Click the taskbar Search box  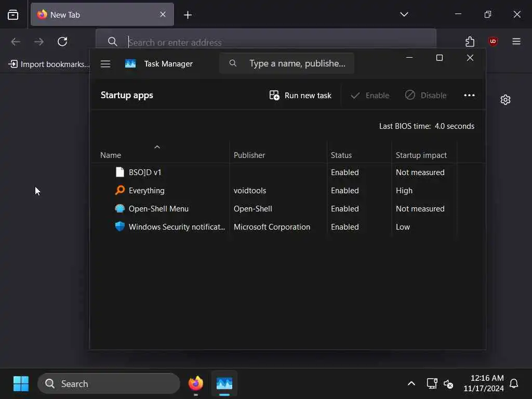109,384
